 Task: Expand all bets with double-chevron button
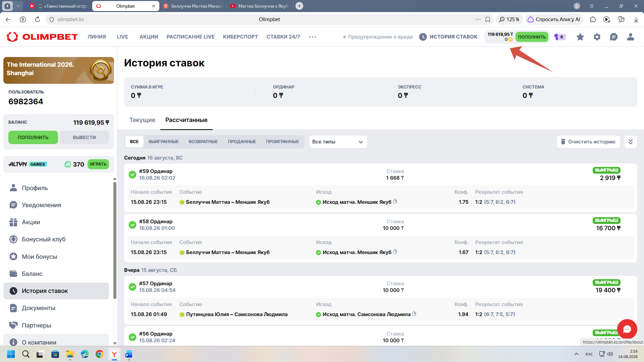point(630,142)
